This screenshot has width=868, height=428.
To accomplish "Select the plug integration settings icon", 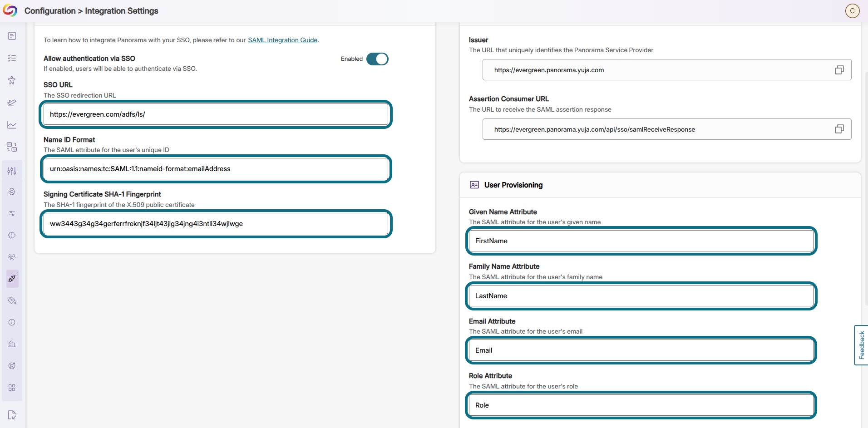I will (12, 279).
